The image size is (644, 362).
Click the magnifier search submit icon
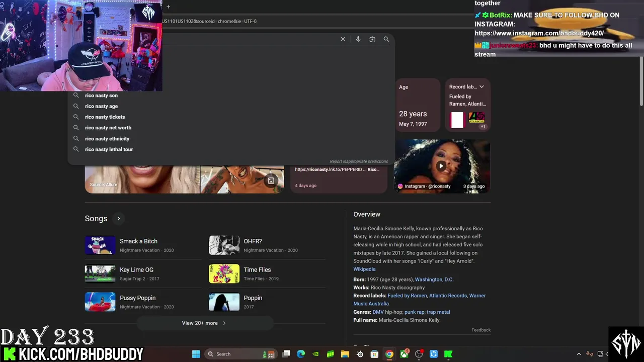(x=386, y=39)
